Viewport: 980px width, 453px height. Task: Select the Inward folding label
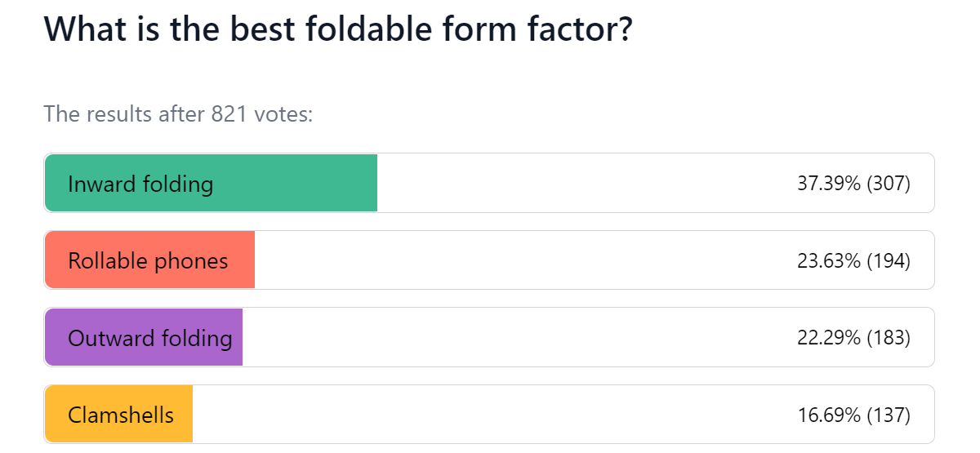point(140,184)
